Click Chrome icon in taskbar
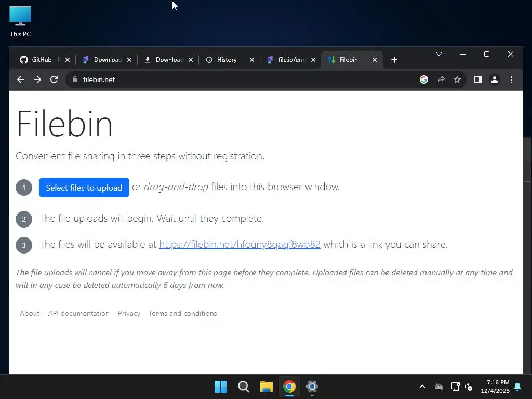Viewport: 532px width, 399px height. [x=289, y=387]
